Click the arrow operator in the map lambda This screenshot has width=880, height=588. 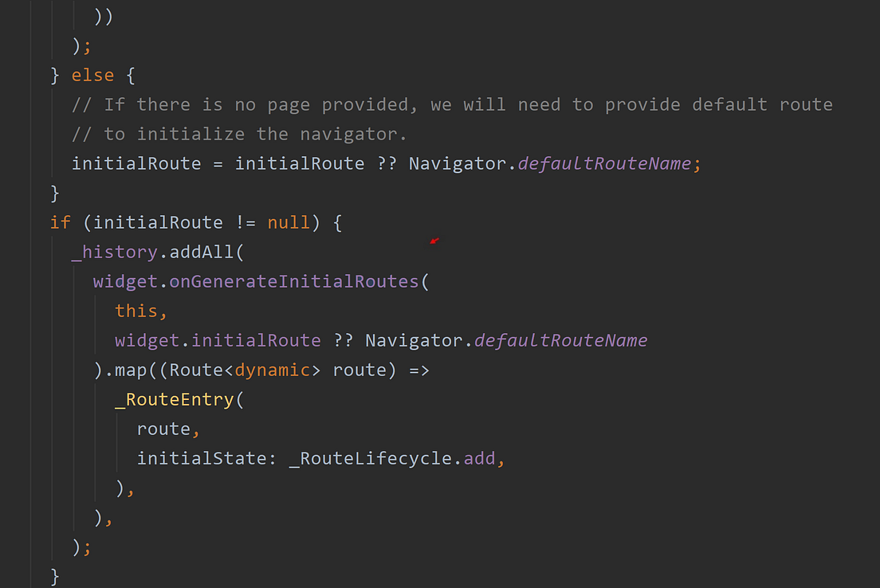click(422, 369)
